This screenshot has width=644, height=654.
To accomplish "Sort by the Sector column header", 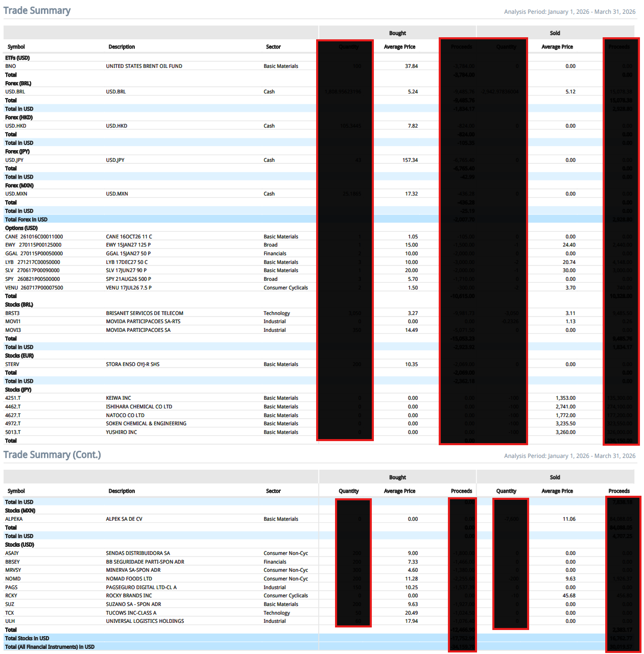I will click(273, 46).
